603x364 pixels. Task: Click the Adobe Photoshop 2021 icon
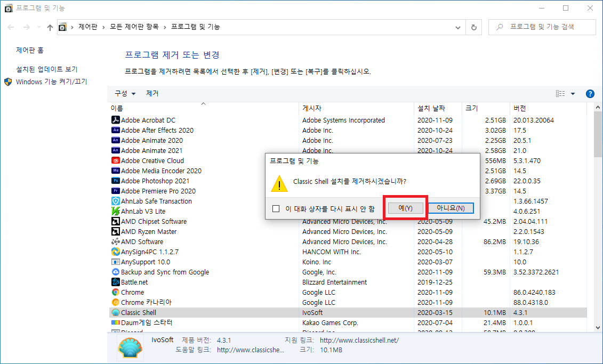click(115, 181)
